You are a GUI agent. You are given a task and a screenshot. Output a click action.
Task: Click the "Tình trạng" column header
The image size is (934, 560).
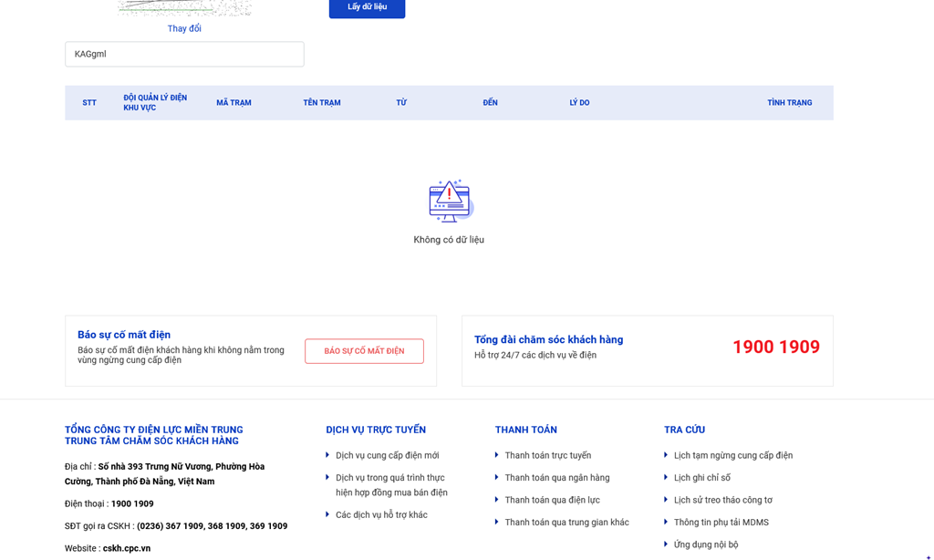click(789, 103)
